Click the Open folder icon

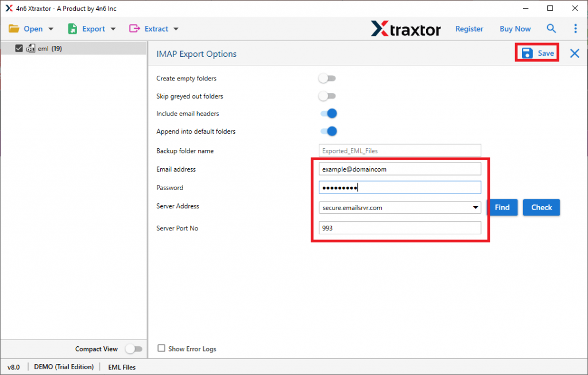click(14, 29)
